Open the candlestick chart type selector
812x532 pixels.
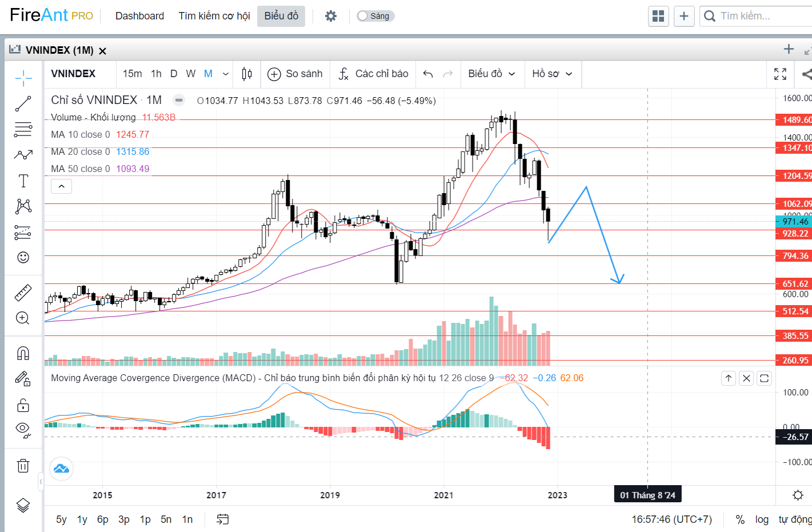click(x=247, y=74)
